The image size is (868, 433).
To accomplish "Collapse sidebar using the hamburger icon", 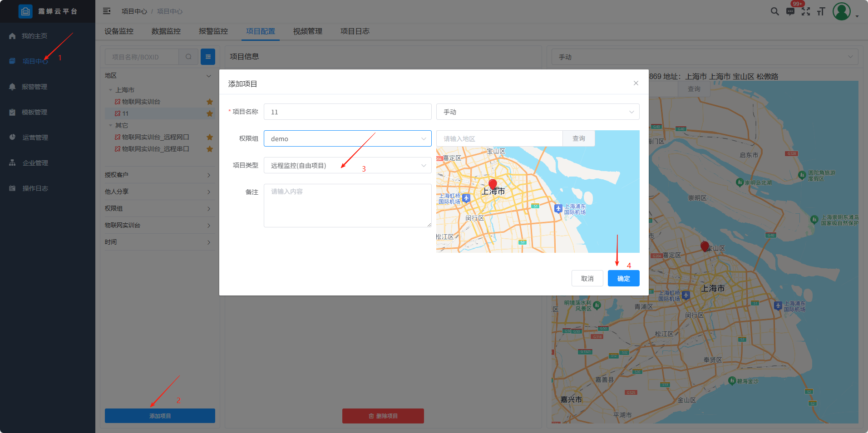I will tap(107, 11).
